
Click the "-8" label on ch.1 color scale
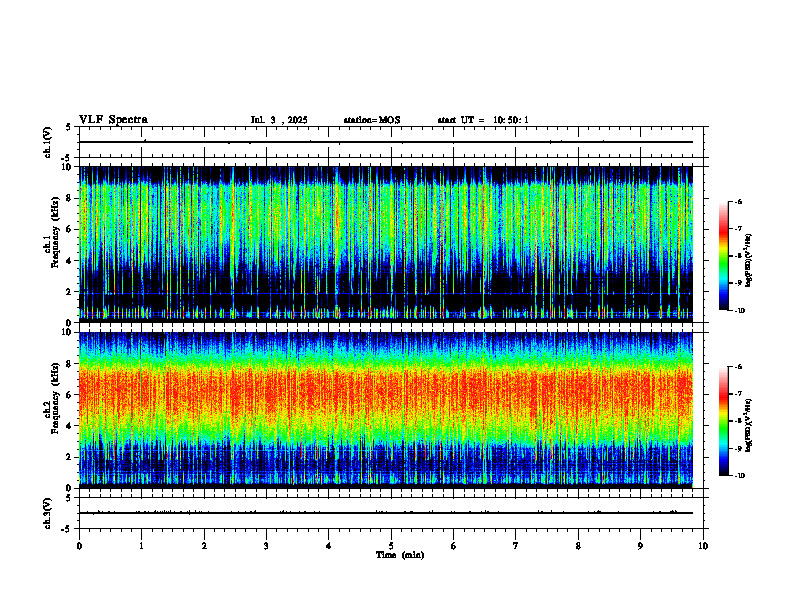click(x=738, y=256)
